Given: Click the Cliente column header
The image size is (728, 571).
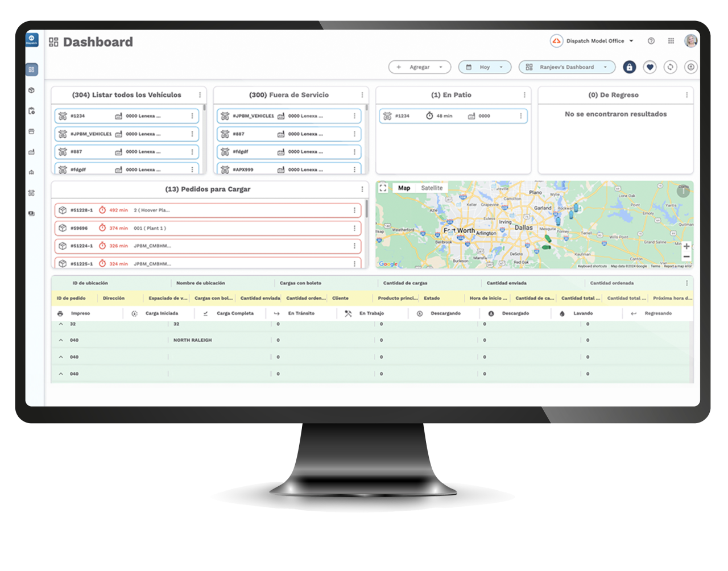Looking at the screenshot, I should 340,298.
